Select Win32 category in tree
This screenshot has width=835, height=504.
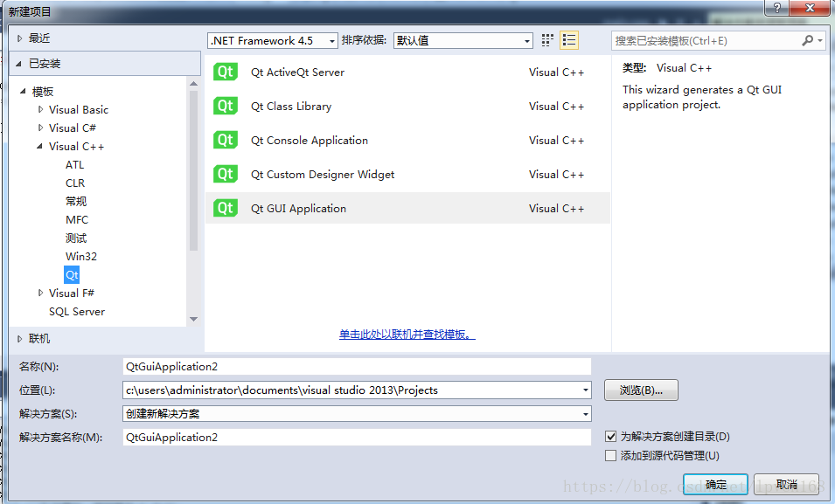81,257
